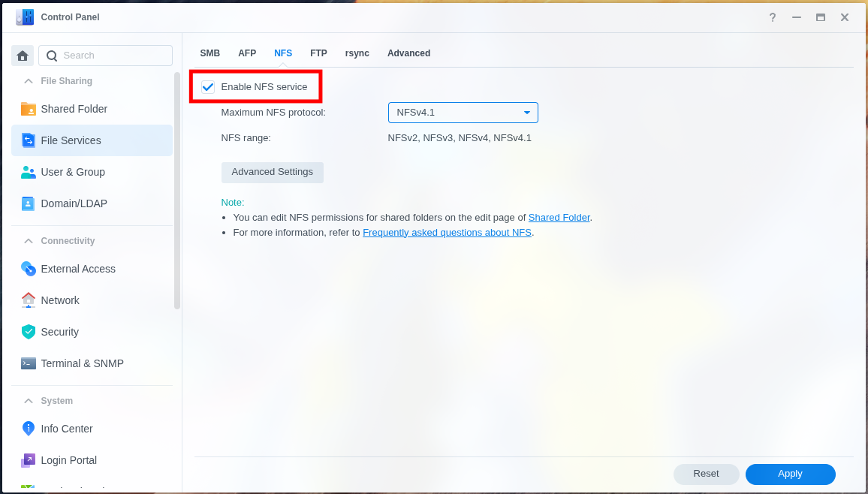
Task: Open the rsync tab
Action: coord(357,53)
